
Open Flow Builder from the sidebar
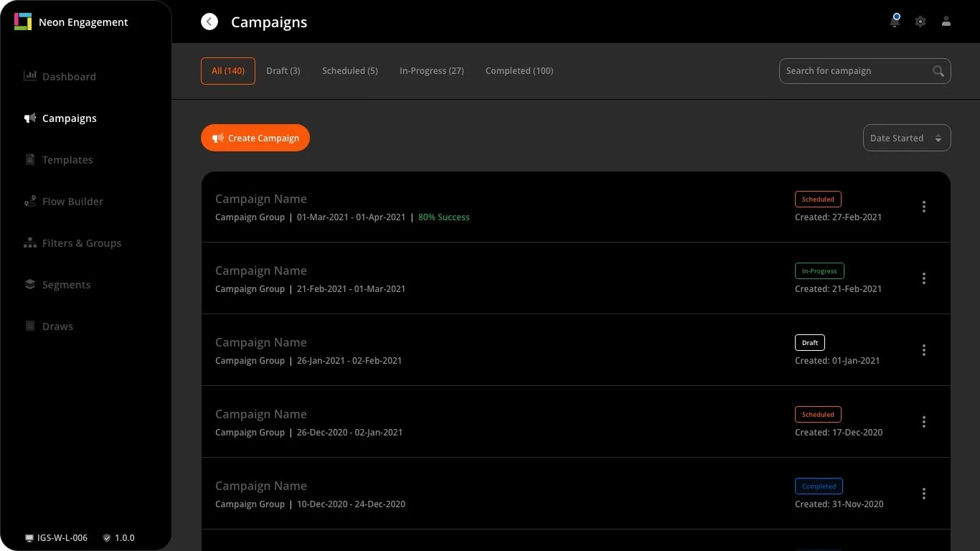[x=72, y=202]
